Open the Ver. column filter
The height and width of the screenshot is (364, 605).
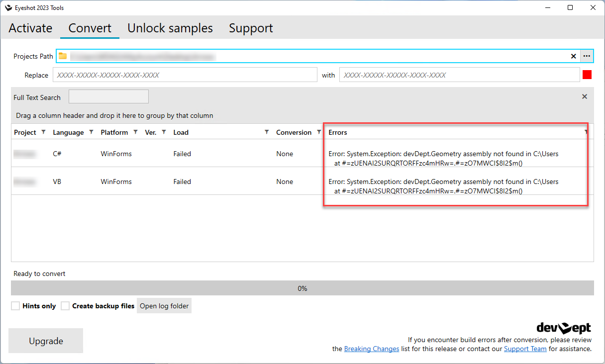click(164, 132)
